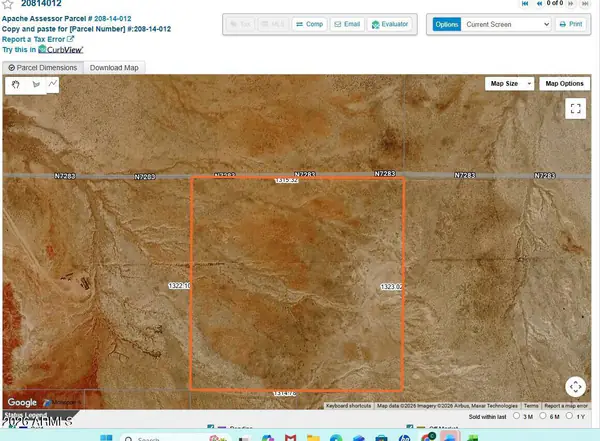600x441 pixels.
Task: Open the Windows Start menu
Action: click(x=106, y=438)
